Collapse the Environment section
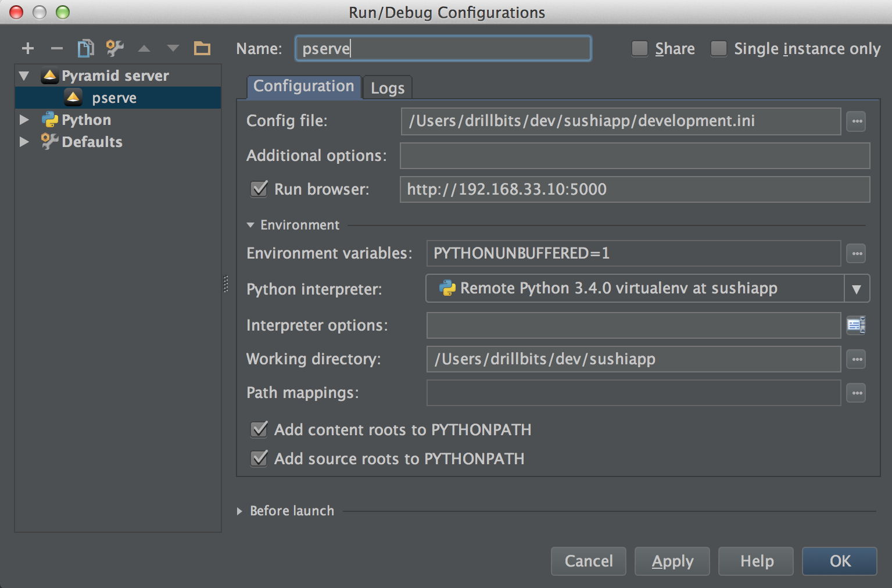This screenshot has height=588, width=892. 250,225
